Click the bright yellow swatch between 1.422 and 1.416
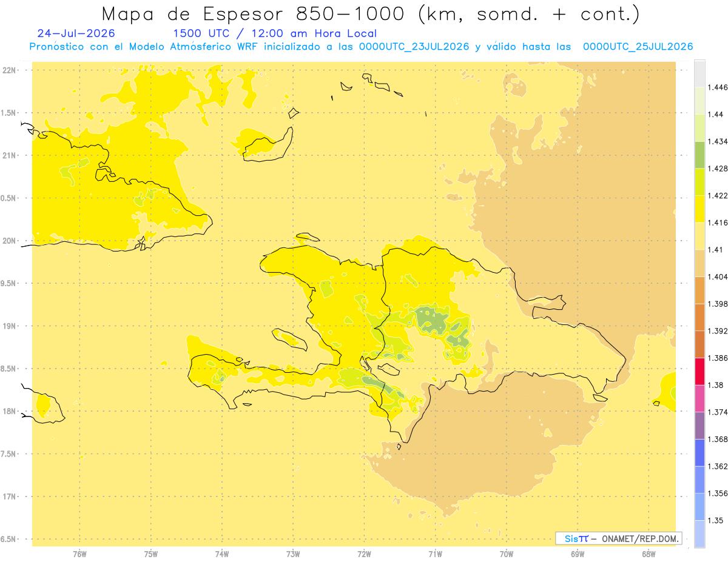This screenshot has height=562, width=728. 699,209
